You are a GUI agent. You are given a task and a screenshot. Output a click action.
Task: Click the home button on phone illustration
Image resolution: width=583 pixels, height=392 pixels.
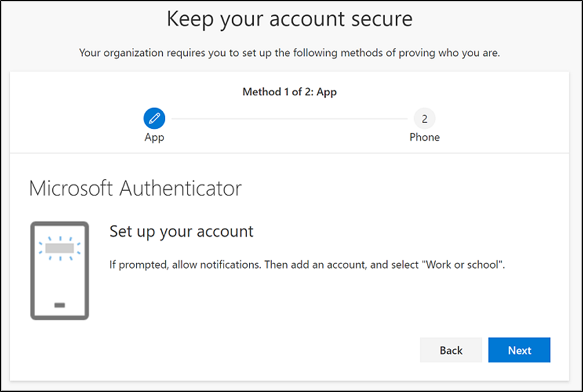(60, 305)
